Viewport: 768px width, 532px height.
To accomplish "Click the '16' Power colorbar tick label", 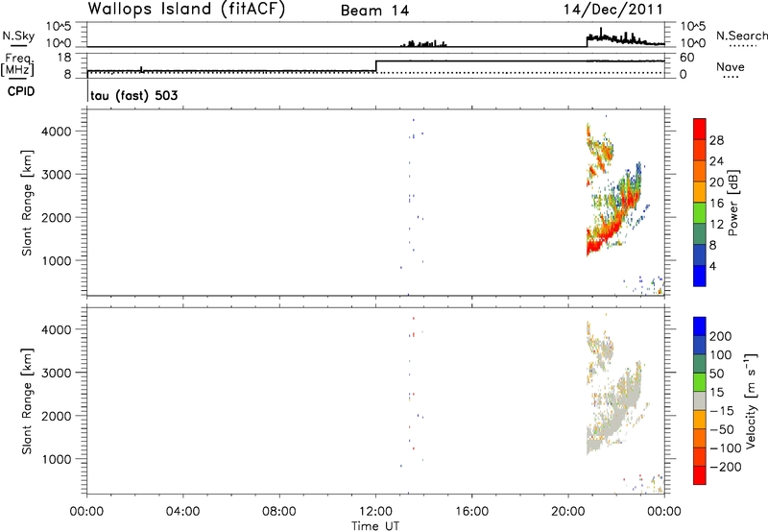I will 716,204.
